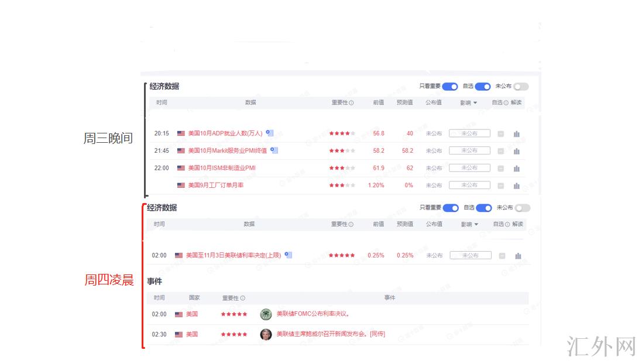Toggle 未公布 switch in lower panel
The width and height of the screenshot is (642, 364).
(x=523, y=208)
